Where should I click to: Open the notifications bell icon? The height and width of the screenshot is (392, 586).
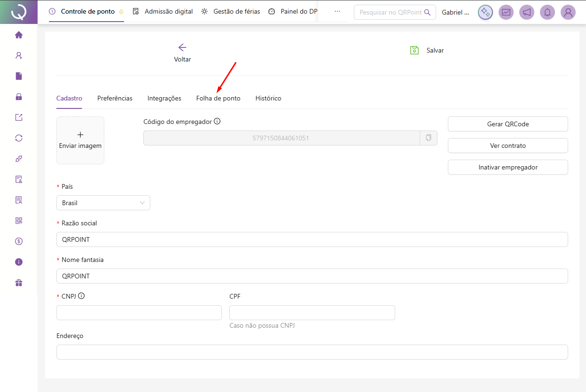pos(547,12)
